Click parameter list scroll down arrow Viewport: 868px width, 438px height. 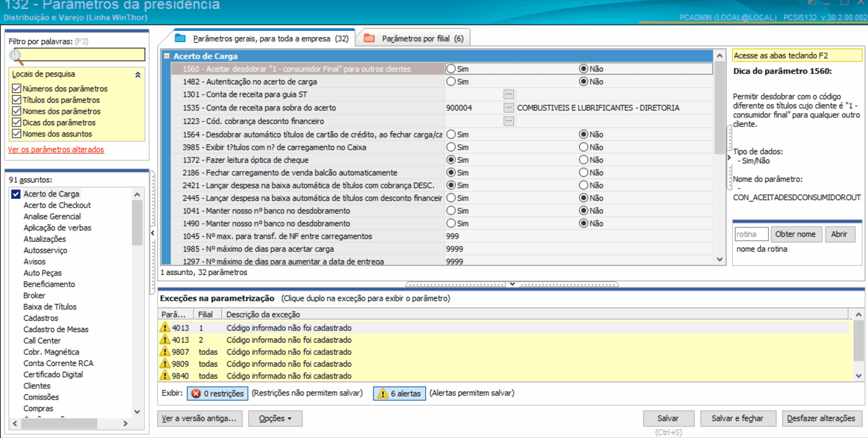click(x=719, y=259)
